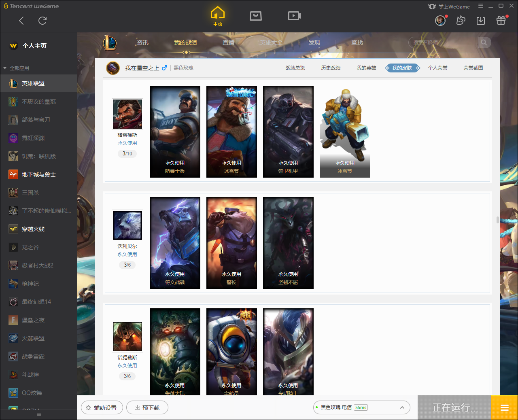This screenshot has height=420, width=518.
Task: Open 坚韧不屈 skin card
Action: pyautogui.click(x=288, y=243)
